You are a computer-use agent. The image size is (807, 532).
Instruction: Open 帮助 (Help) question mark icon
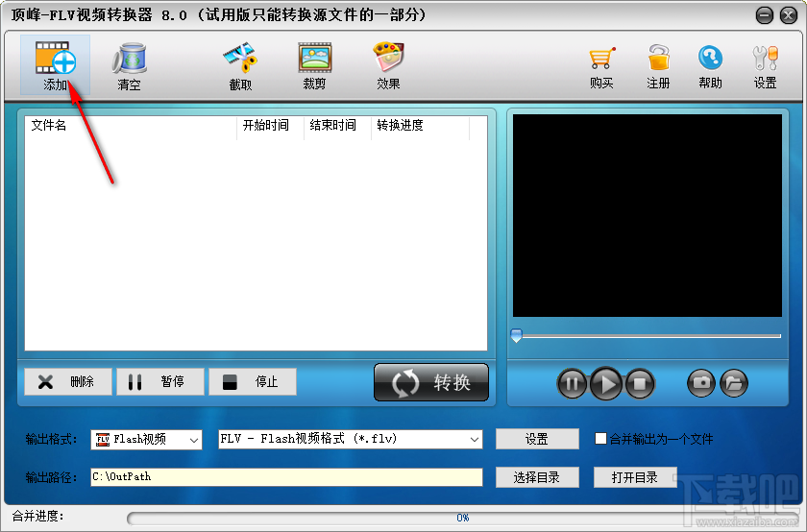pos(710,67)
